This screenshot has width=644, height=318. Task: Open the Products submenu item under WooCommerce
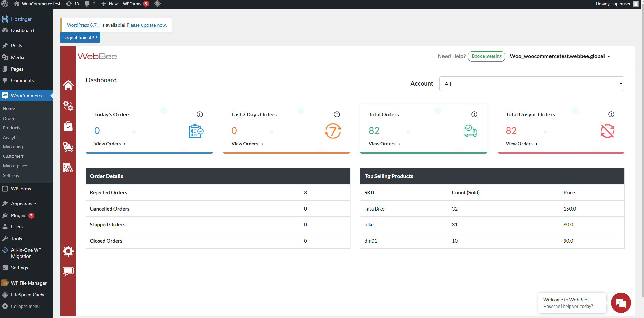click(11, 128)
